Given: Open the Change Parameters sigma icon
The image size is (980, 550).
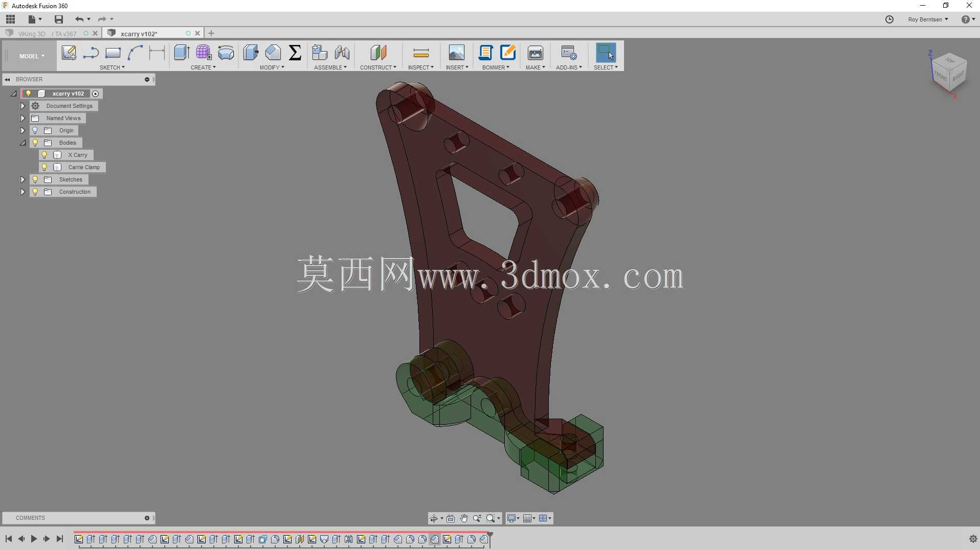Looking at the screenshot, I should coord(295,53).
